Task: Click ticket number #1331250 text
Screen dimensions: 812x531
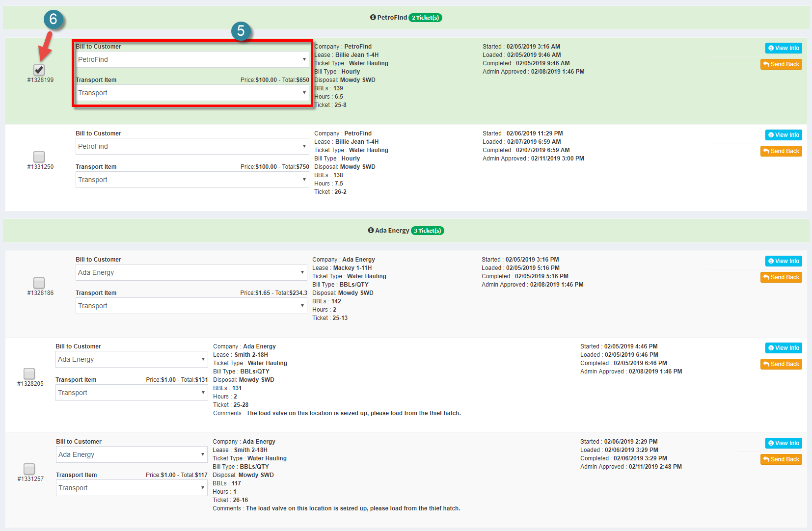Action: click(x=40, y=167)
